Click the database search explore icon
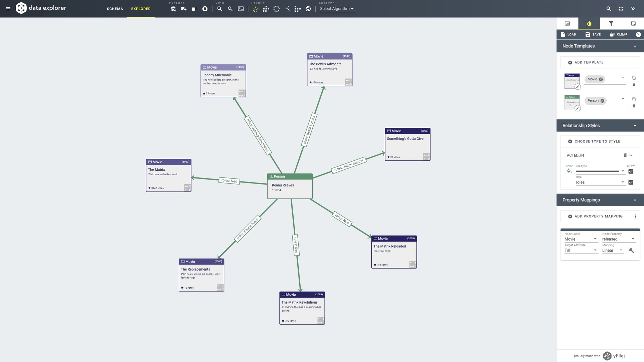The image size is (644, 362). 173,9
